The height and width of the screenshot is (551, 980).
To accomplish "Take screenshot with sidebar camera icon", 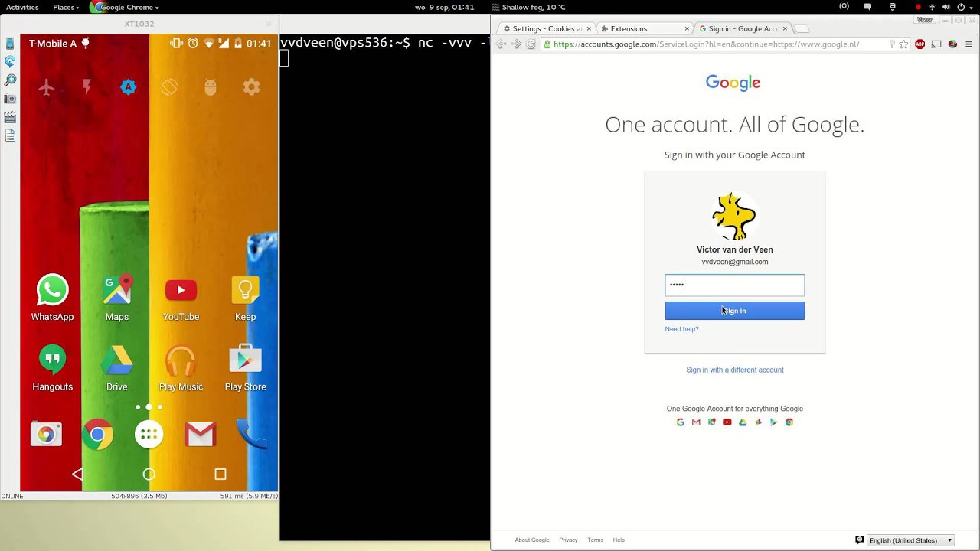I will [10, 99].
